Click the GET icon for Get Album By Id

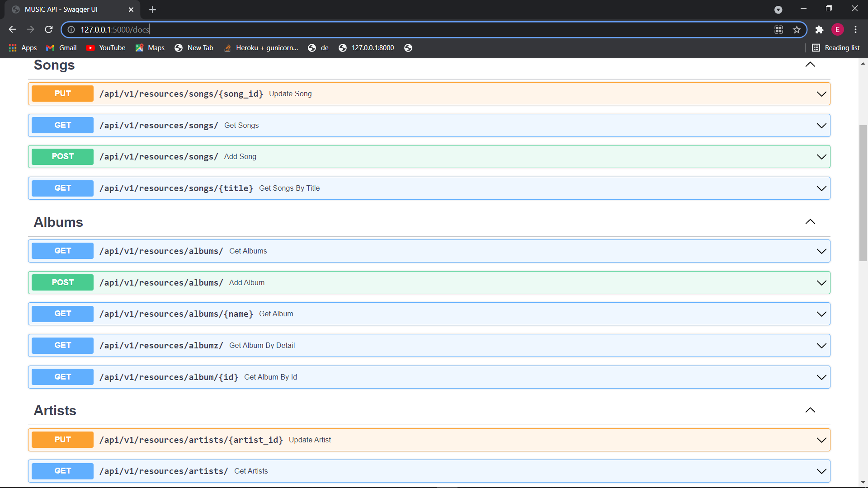pos(62,376)
